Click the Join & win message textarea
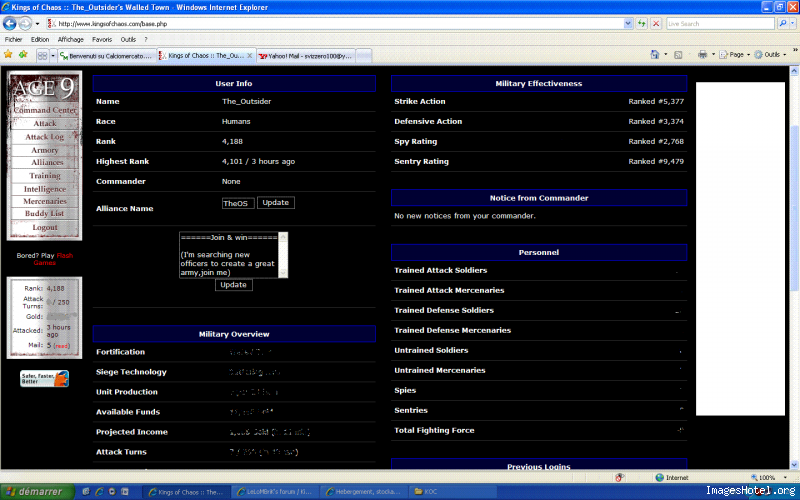800x500 pixels. (233, 255)
